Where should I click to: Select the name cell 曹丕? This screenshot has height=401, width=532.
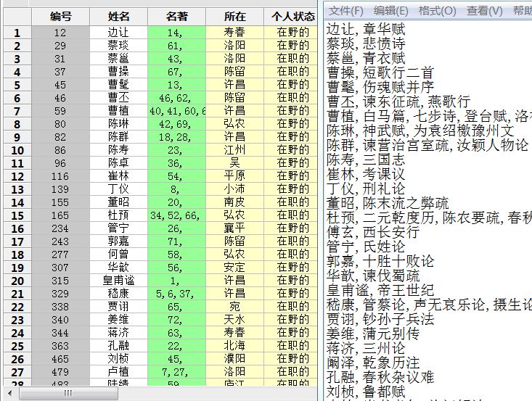(119, 98)
